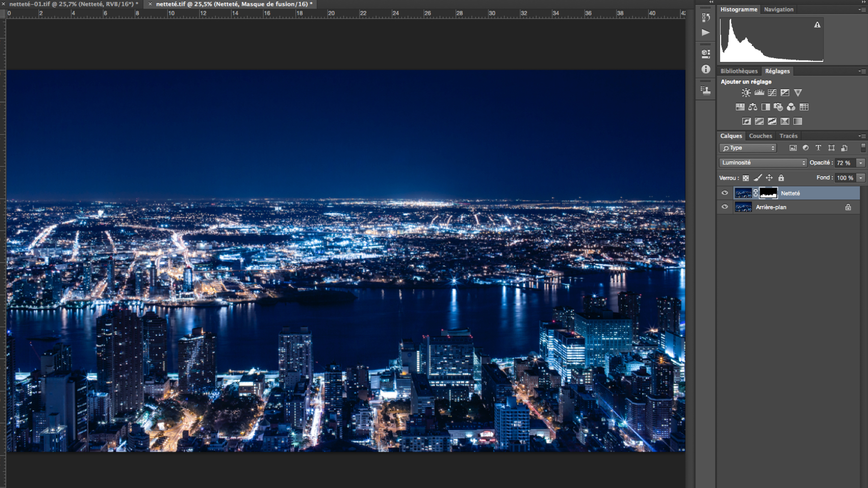Add a Curves adjustment layer
Image resolution: width=868 pixels, height=488 pixels.
[x=772, y=93]
